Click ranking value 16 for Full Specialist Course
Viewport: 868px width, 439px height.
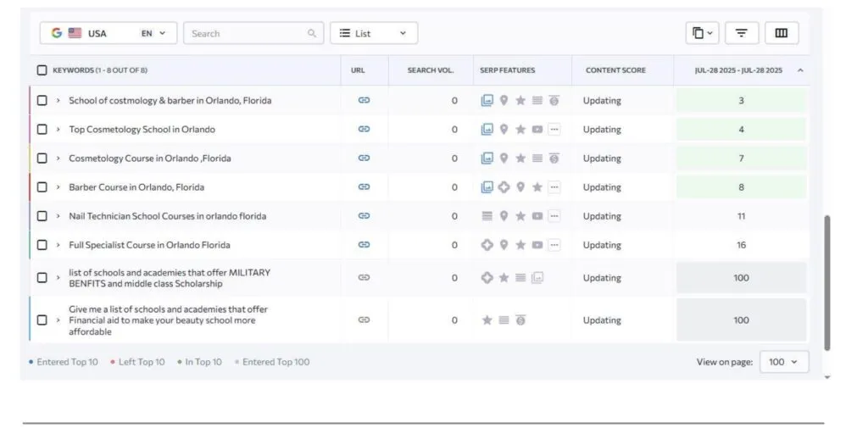(741, 245)
